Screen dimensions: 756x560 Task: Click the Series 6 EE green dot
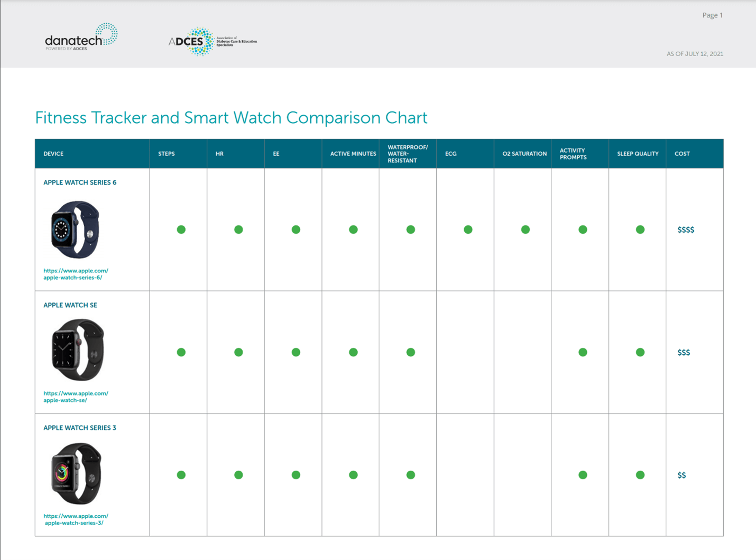[296, 229]
